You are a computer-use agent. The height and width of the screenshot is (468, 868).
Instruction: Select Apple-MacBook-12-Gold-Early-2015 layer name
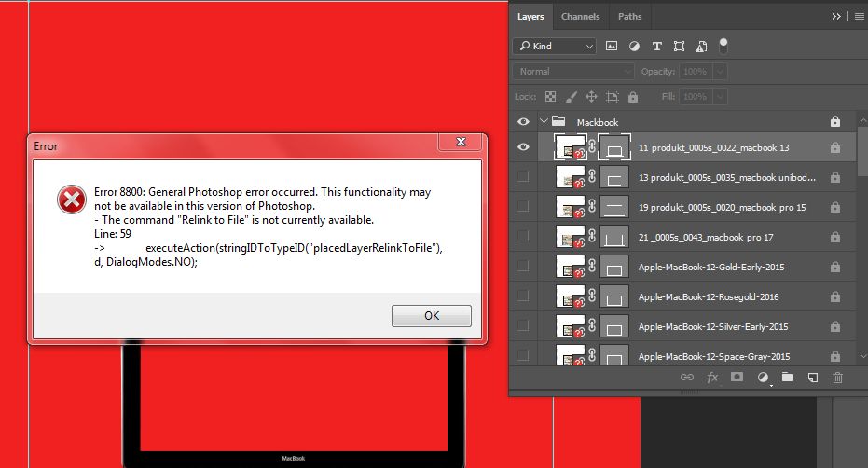[711, 267]
